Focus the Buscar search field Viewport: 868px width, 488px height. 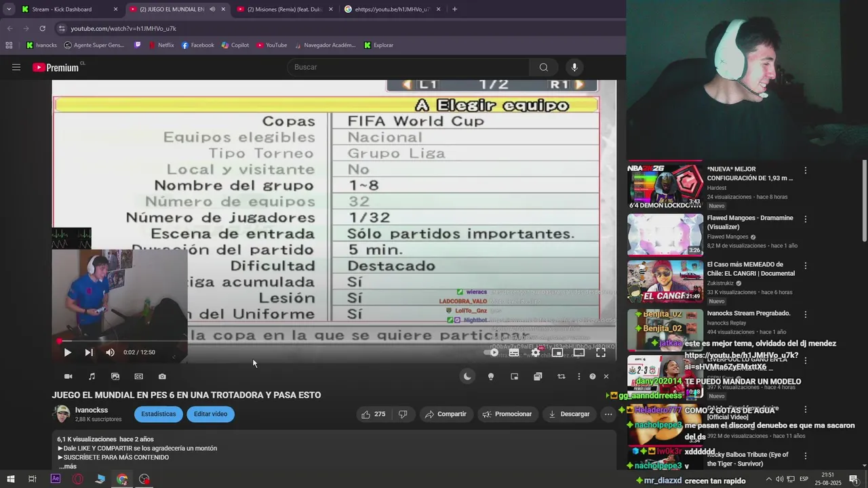click(x=409, y=67)
